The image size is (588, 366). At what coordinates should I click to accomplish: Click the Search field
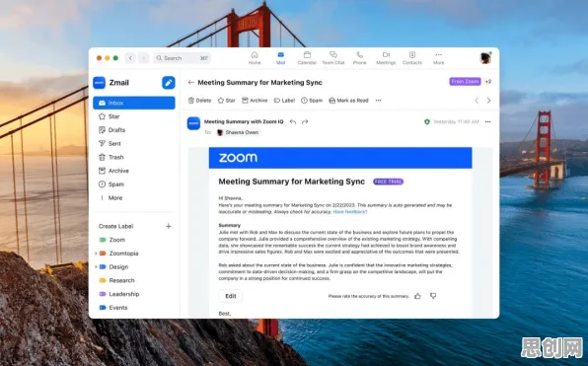click(x=183, y=58)
